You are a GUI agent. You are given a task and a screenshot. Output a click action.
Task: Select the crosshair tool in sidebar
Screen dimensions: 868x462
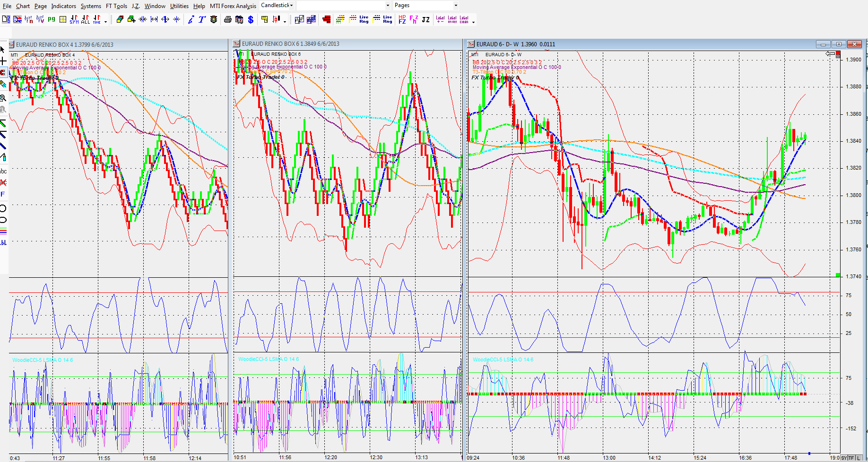(3, 61)
